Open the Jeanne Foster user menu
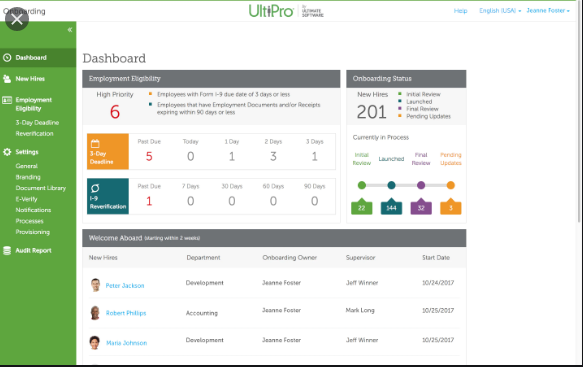583x367 pixels. [x=548, y=11]
